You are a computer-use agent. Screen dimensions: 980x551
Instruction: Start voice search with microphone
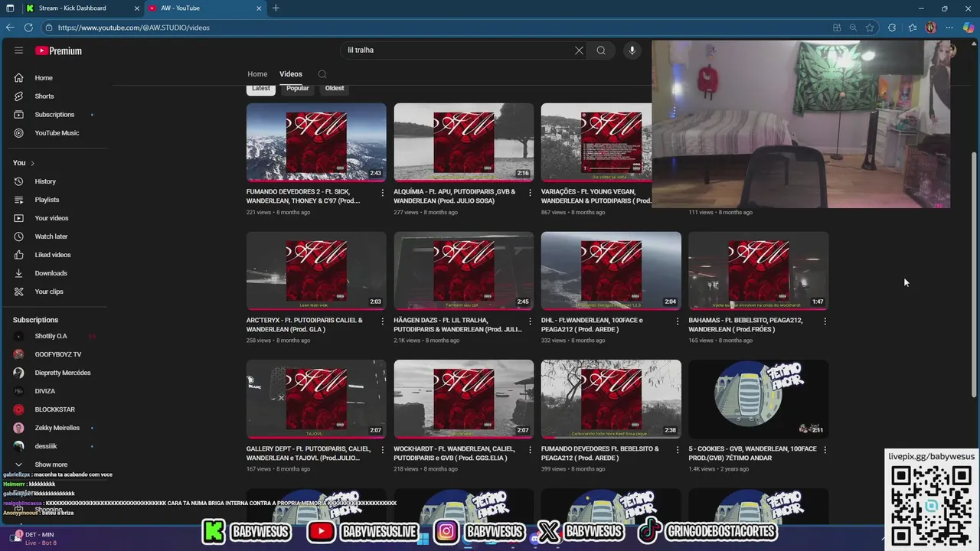click(632, 51)
